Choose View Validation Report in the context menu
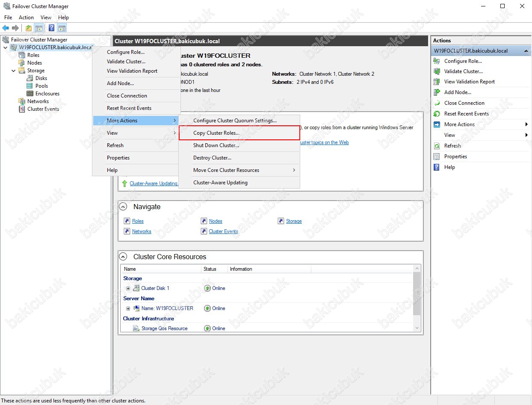 click(x=136, y=71)
